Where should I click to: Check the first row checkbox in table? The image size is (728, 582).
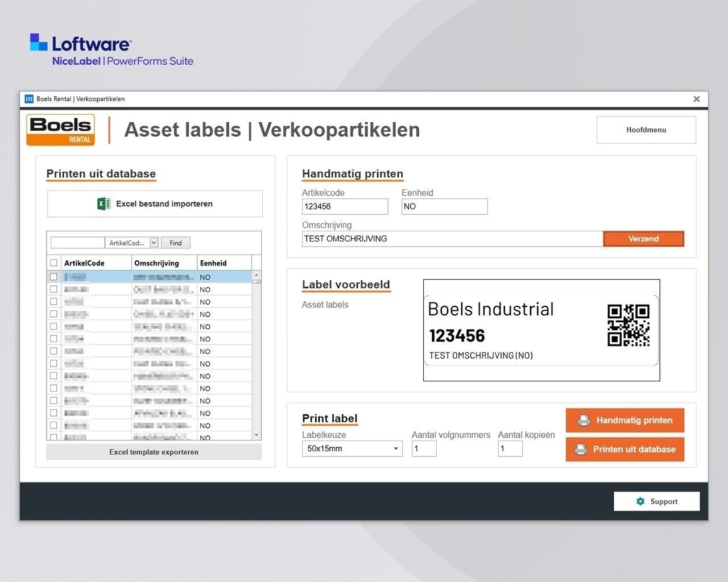click(x=53, y=277)
